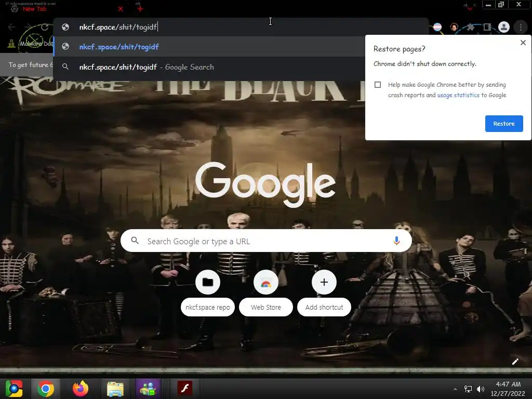
Task: Open a new tab with plus button
Action: (140, 9)
